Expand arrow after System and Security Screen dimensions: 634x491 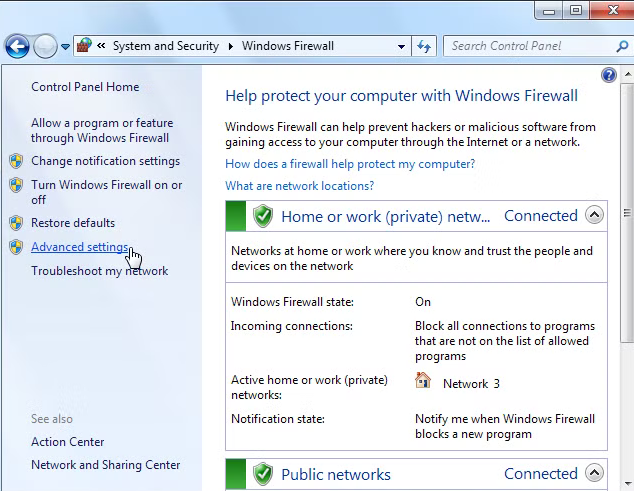[231, 47]
